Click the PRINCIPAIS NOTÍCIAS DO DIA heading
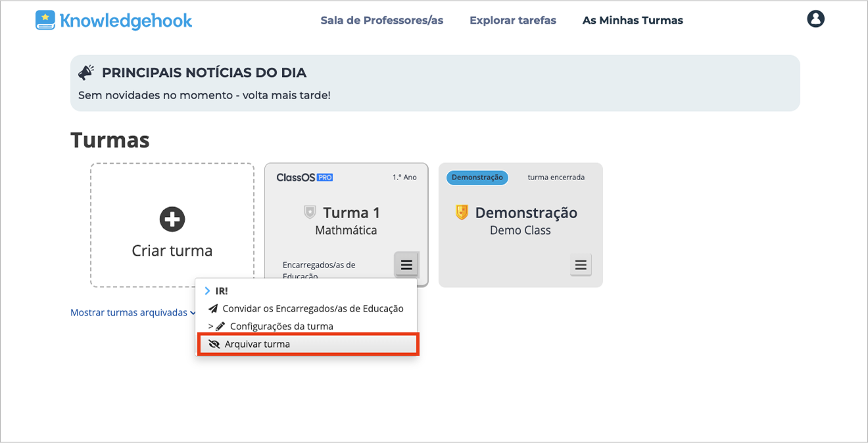 pos(204,73)
